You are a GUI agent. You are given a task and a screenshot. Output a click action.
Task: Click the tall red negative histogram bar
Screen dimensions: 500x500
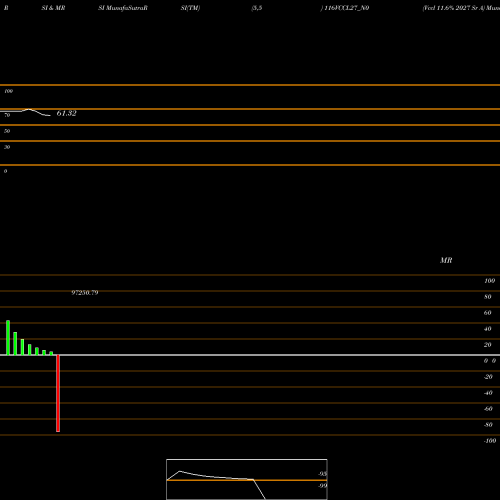58,393
